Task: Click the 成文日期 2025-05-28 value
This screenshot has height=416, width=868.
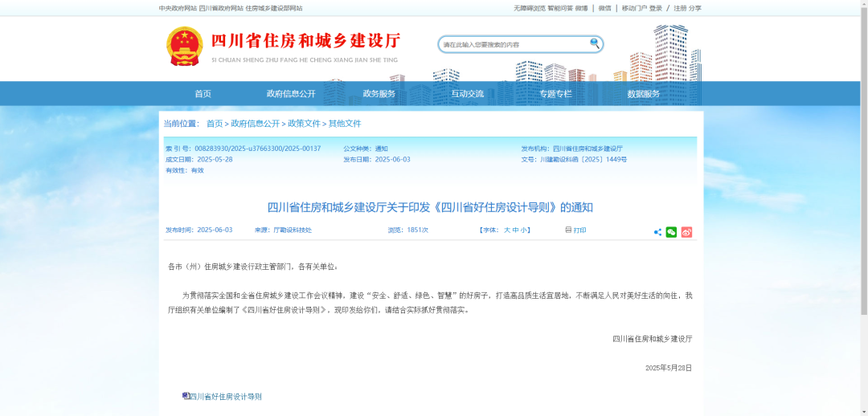Action: click(215, 159)
